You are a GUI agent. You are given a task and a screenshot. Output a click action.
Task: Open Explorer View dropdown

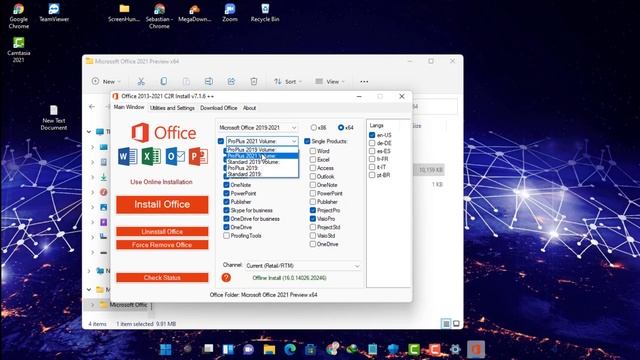coord(330,82)
